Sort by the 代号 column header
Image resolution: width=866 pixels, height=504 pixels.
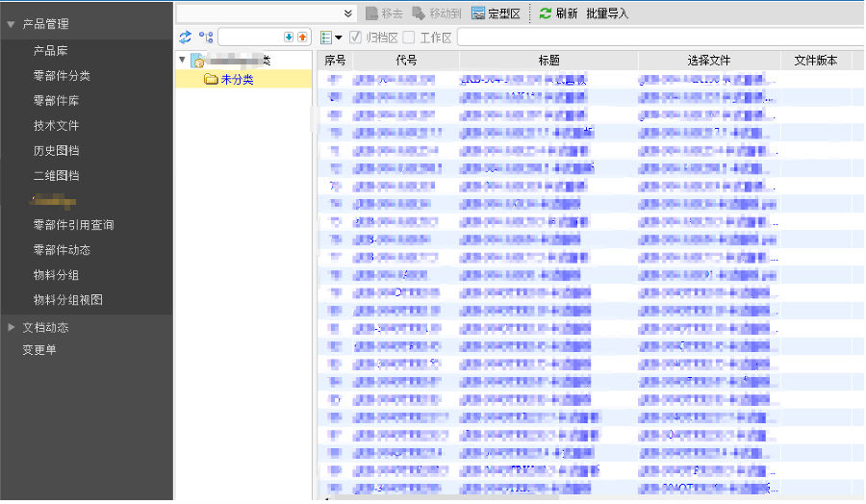point(406,61)
